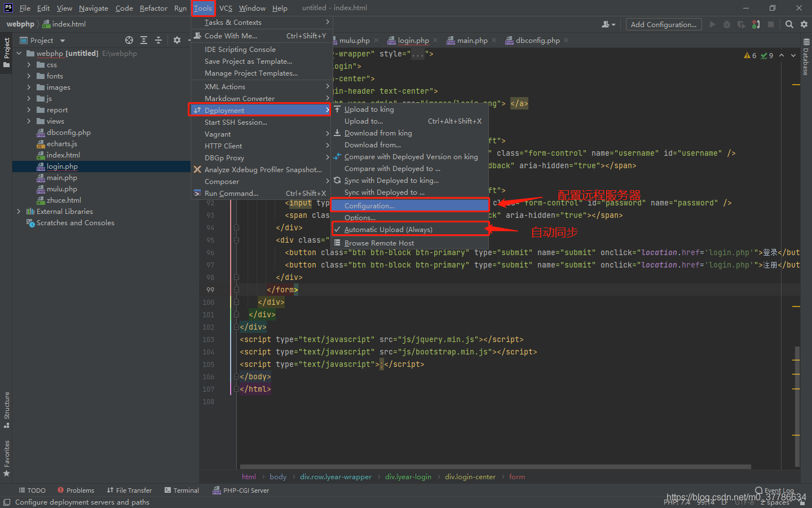Open Scratches and Consoles

(x=75, y=222)
